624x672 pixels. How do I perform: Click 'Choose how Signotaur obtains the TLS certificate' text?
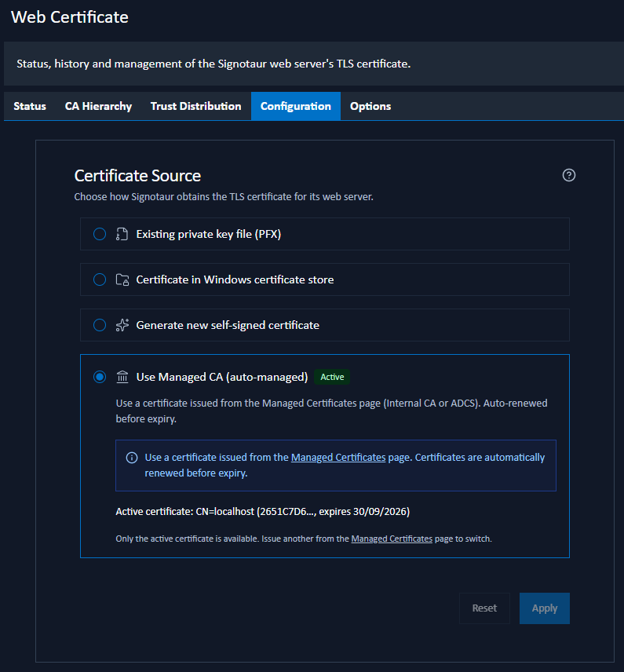(x=224, y=197)
